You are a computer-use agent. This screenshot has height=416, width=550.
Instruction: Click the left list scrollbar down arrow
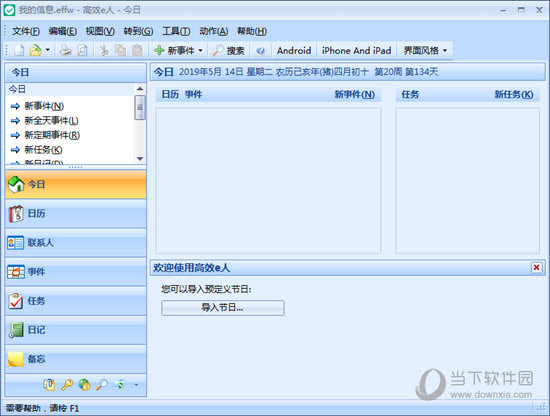coord(140,159)
